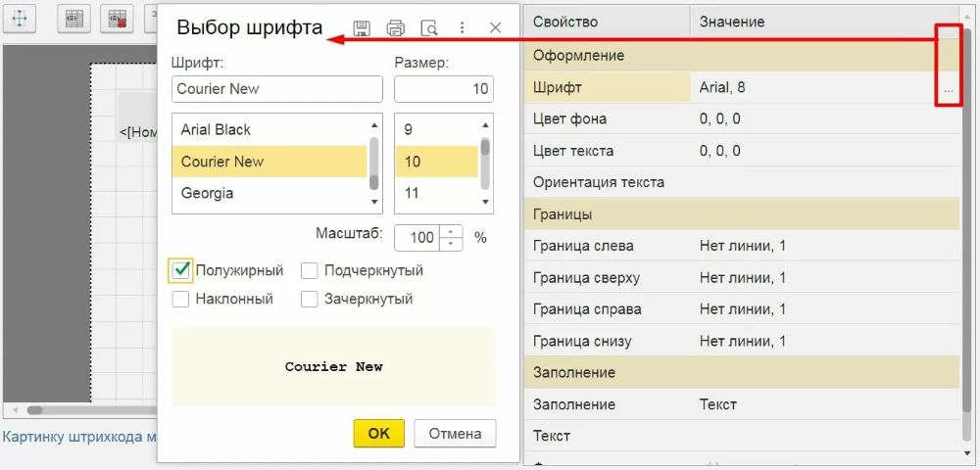Click the Шрифт name input field
This screenshot has width=980, height=470.
pos(277,89)
